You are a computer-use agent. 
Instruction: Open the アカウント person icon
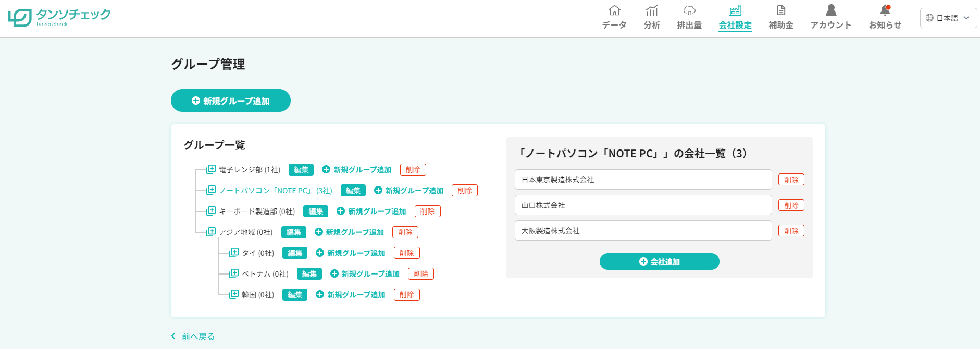point(831,10)
